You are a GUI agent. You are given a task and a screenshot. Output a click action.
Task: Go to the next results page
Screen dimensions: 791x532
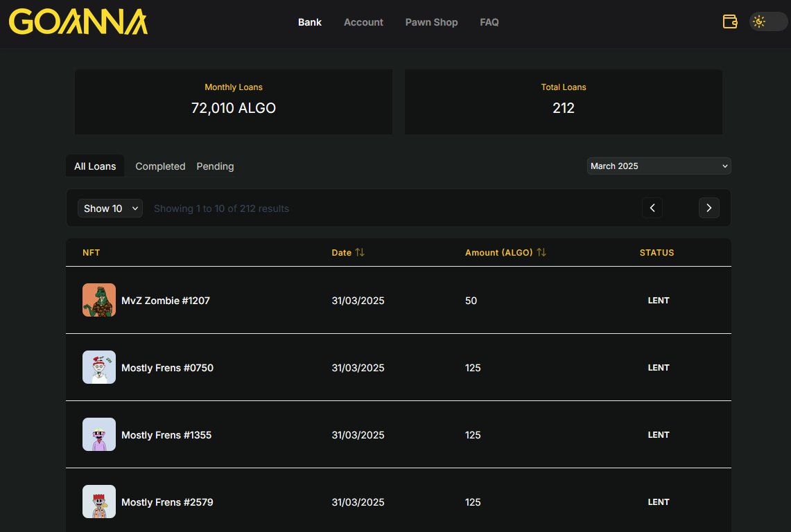click(709, 208)
